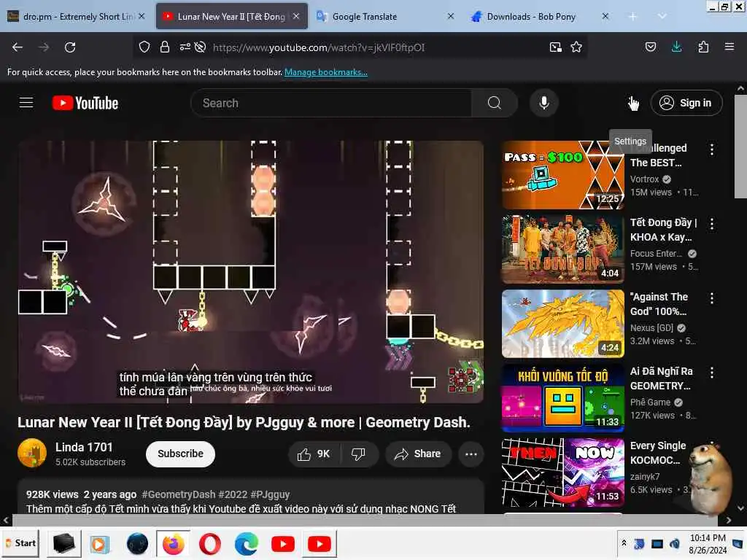Open Linda 1701 channel name link
Screen dimensions: 747x560
84,447
